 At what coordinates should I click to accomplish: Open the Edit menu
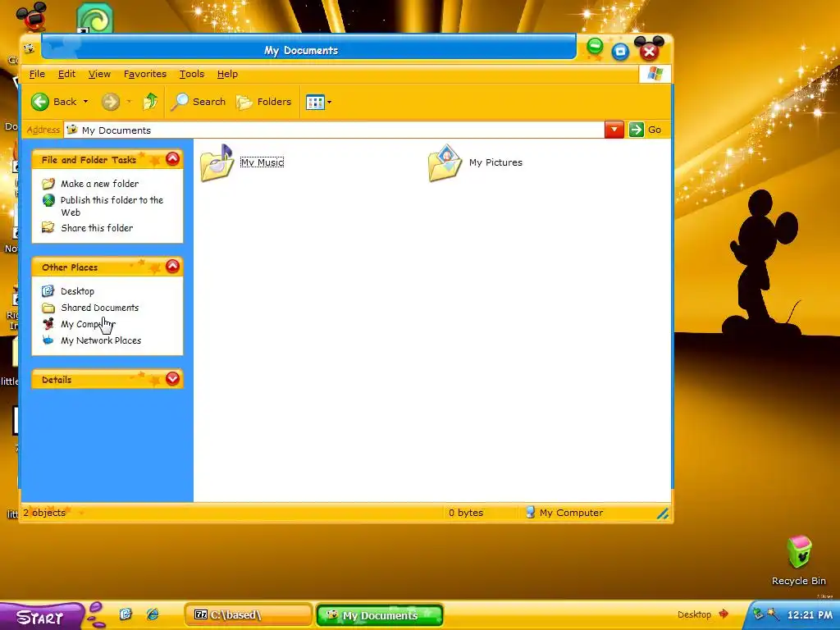point(66,74)
